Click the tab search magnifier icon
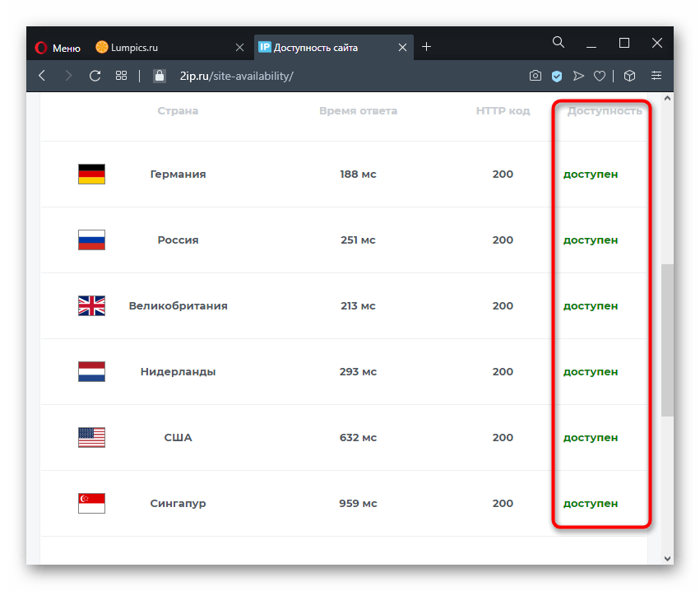The width and height of the screenshot is (700, 591). tap(558, 43)
